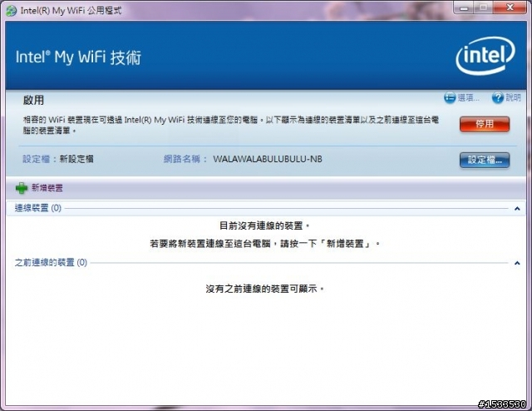Collapse the 連線裝置 (0) section arrow
This screenshot has width=532, height=411.
(x=517, y=209)
